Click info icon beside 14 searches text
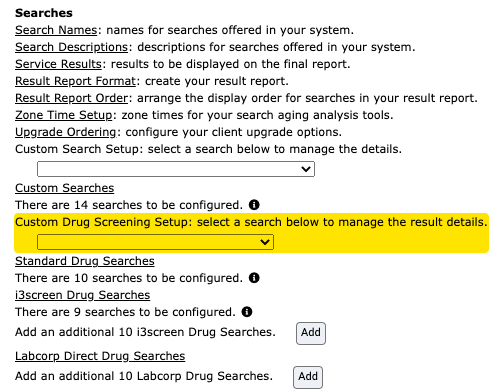 point(254,205)
